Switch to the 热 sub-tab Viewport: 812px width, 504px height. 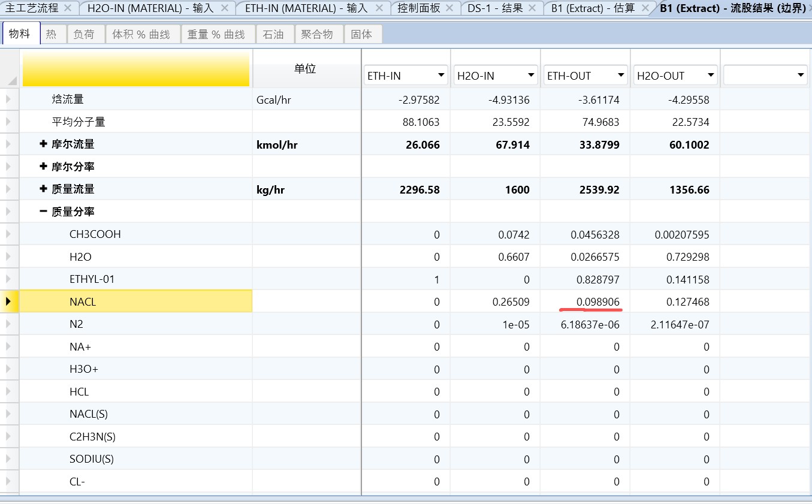click(52, 34)
